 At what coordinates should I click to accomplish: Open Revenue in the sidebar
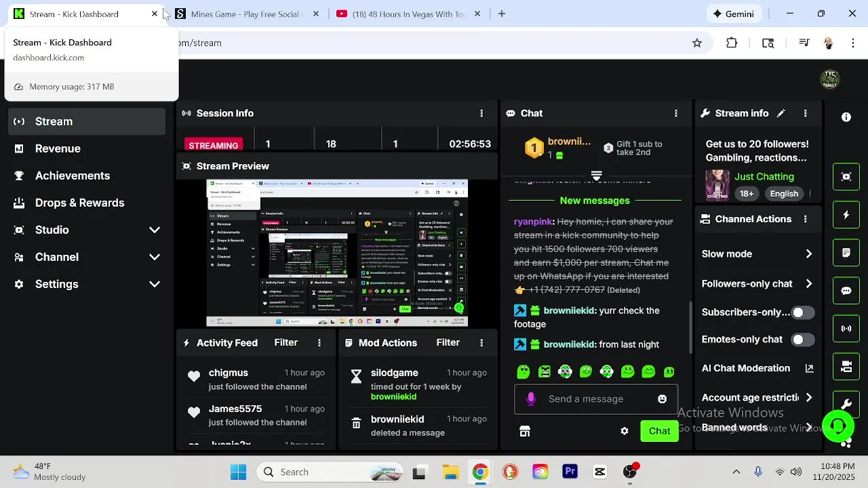point(58,148)
